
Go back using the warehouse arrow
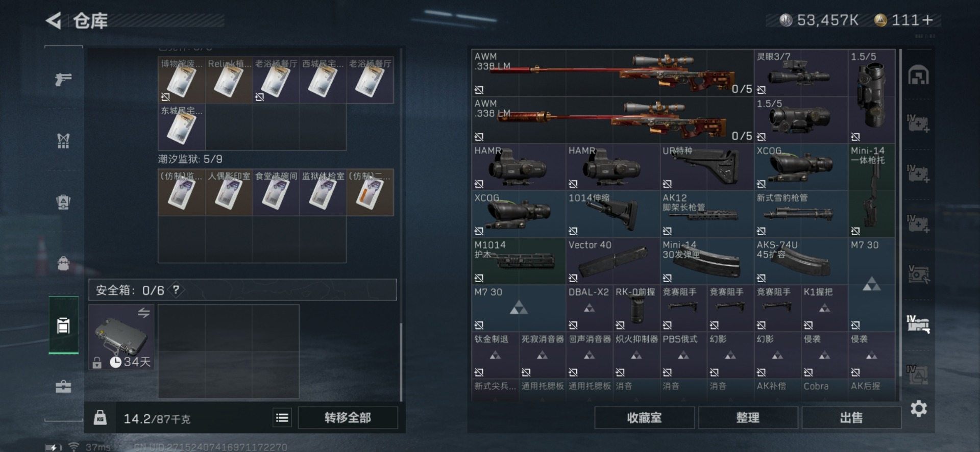coord(54,20)
